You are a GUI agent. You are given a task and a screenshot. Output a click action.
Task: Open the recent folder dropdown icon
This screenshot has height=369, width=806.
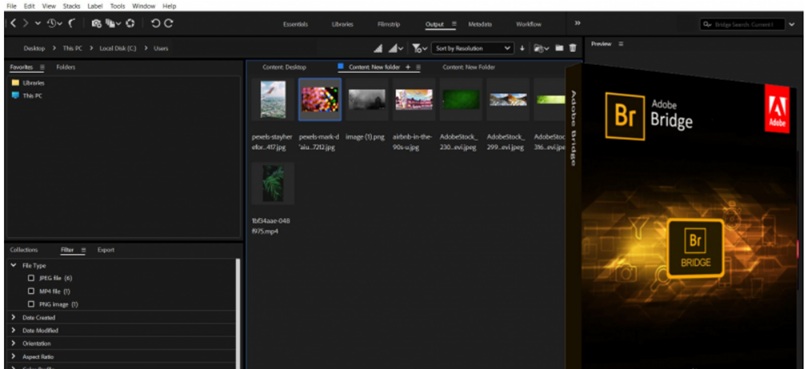tap(541, 48)
